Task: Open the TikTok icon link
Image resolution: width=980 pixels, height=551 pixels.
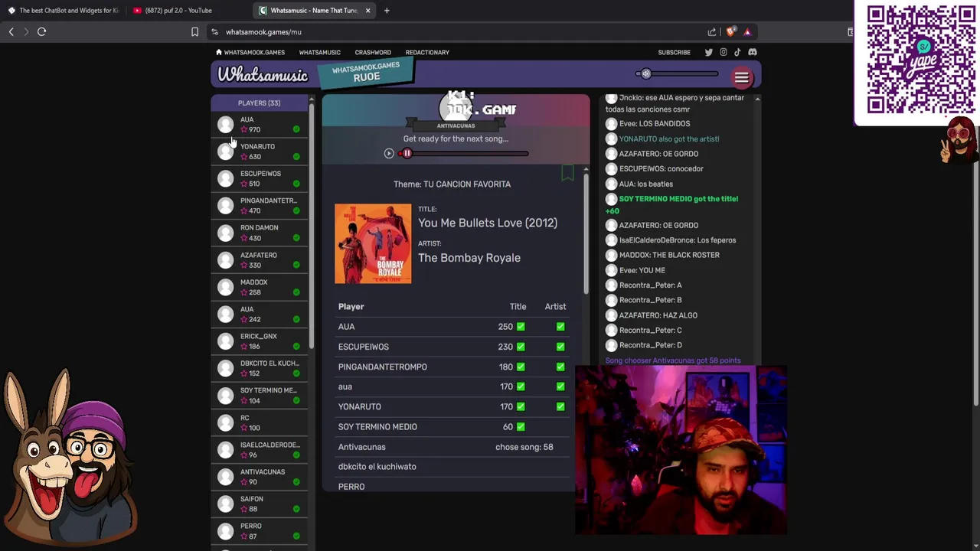Action: click(x=737, y=52)
